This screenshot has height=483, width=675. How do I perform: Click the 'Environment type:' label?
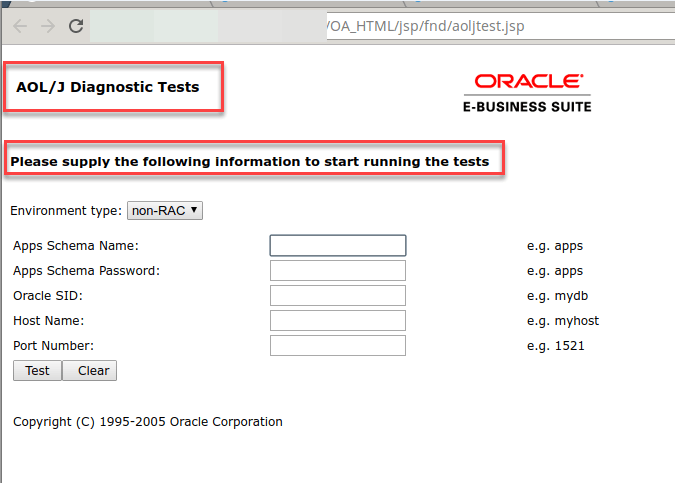click(66, 211)
